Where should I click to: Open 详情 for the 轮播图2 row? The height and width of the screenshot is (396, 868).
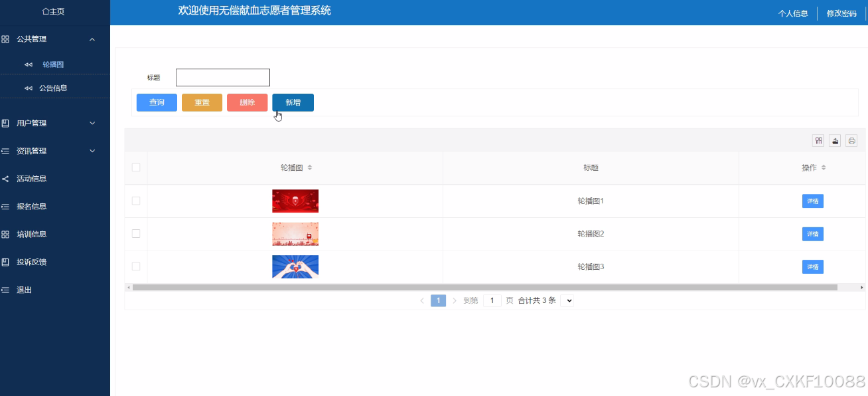pyautogui.click(x=813, y=234)
